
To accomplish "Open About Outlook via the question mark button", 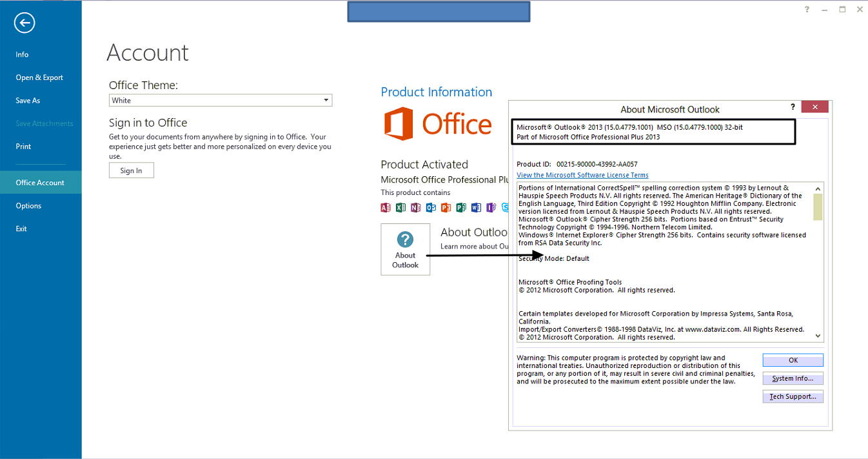I will pos(405,249).
